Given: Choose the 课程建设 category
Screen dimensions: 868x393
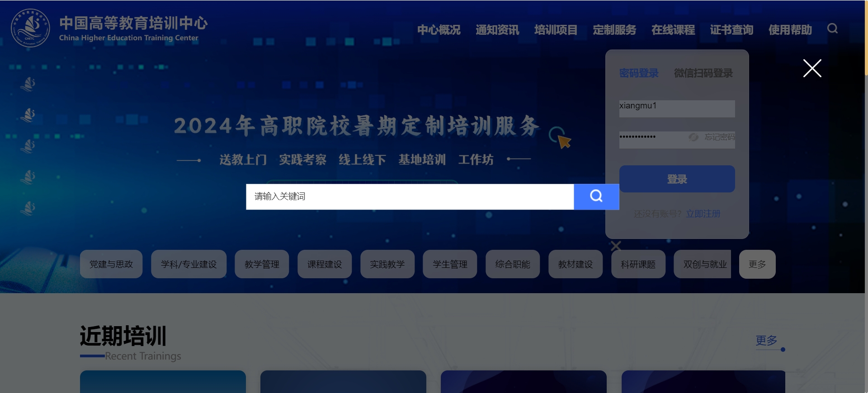Looking at the screenshot, I should (x=325, y=264).
